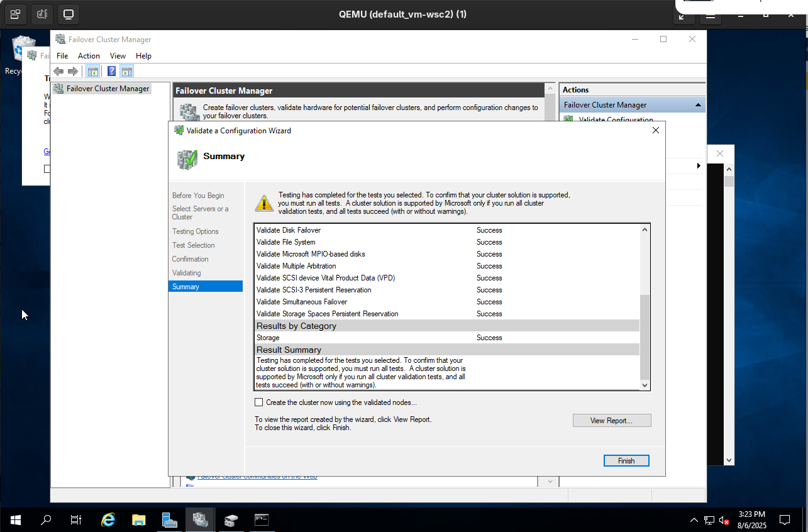This screenshot has width=808, height=532.
Task: Click the Validate a Configuration Wizard title icon
Action: tap(179, 131)
